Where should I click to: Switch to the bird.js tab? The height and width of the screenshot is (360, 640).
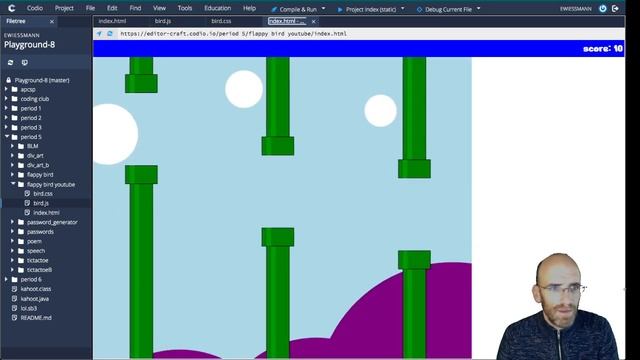tap(163, 21)
